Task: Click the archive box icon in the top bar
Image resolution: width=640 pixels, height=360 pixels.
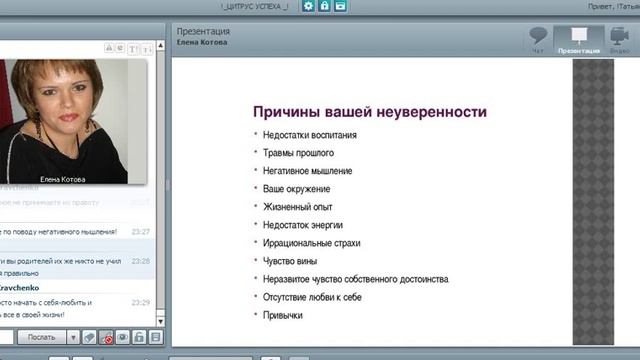Action: point(340,6)
